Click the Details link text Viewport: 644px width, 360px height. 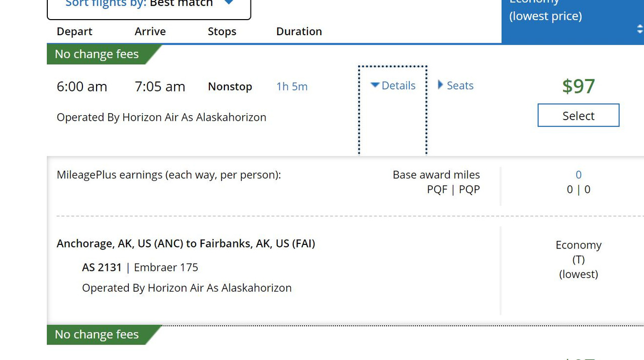click(x=398, y=85)
